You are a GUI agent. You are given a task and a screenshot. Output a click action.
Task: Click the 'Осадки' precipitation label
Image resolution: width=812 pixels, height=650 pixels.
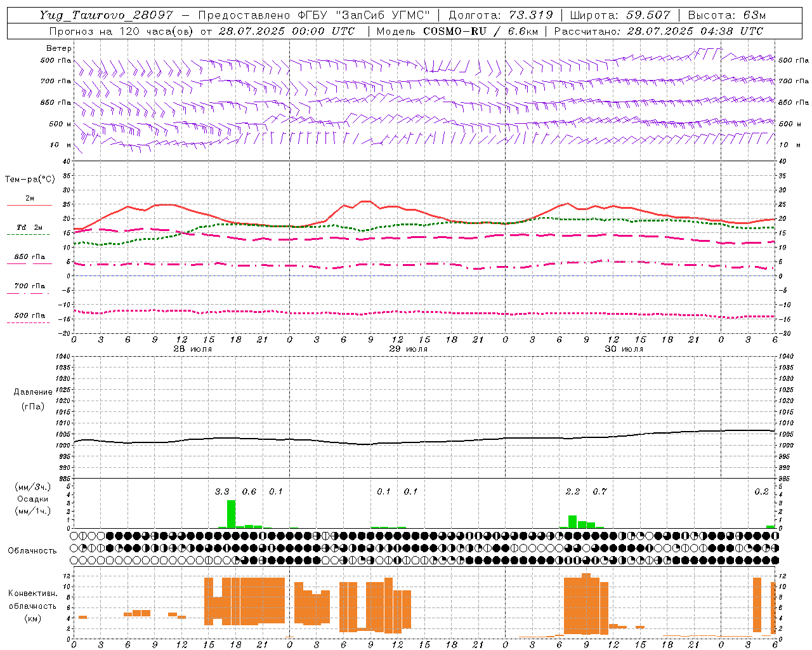pyautogui.click(x=33, y=499)
